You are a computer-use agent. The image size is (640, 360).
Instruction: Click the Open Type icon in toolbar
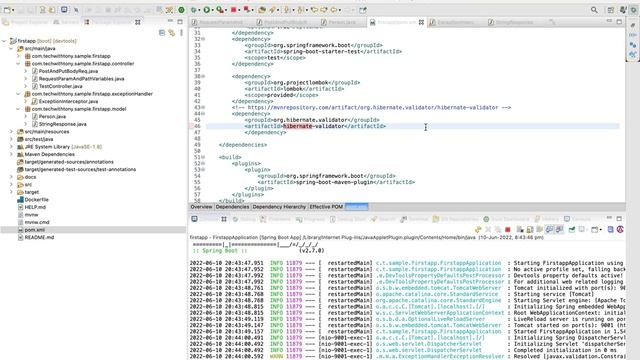pyautogui.click(x=262, y=9)
